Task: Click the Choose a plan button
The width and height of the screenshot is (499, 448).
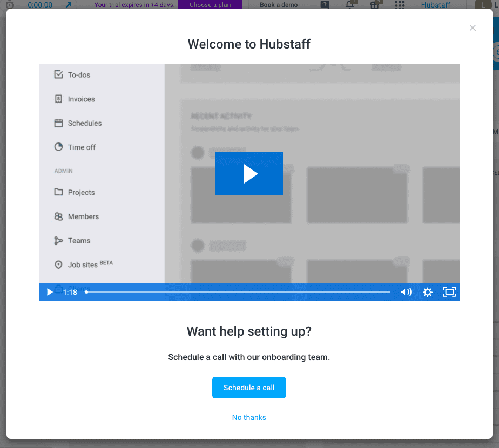Action: click(x=210, y=5)
